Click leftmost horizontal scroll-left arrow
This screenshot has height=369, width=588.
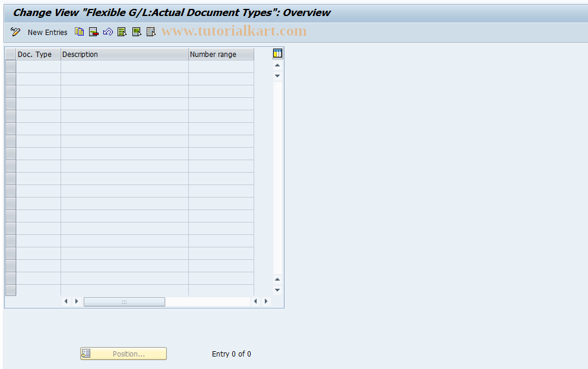point(66,301)
